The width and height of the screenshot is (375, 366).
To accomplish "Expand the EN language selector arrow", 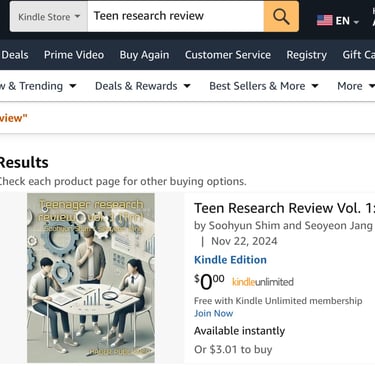I will tap(356, 22).
